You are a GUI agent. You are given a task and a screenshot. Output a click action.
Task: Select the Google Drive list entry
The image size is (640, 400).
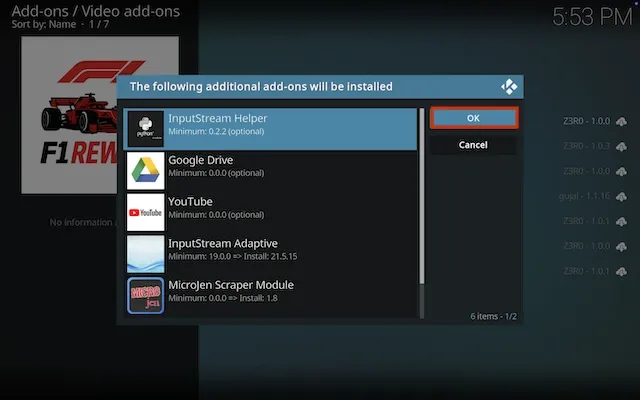[x=270, y=171]
